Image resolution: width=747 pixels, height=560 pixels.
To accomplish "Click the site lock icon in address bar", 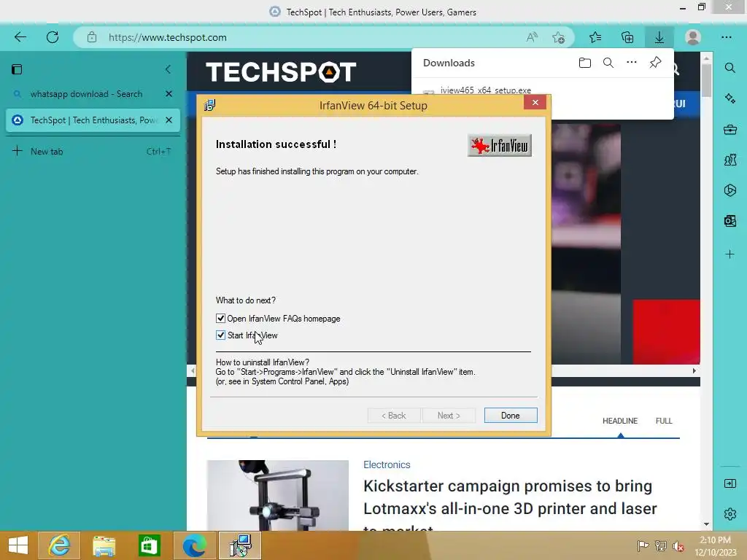I will coord(92,37).
